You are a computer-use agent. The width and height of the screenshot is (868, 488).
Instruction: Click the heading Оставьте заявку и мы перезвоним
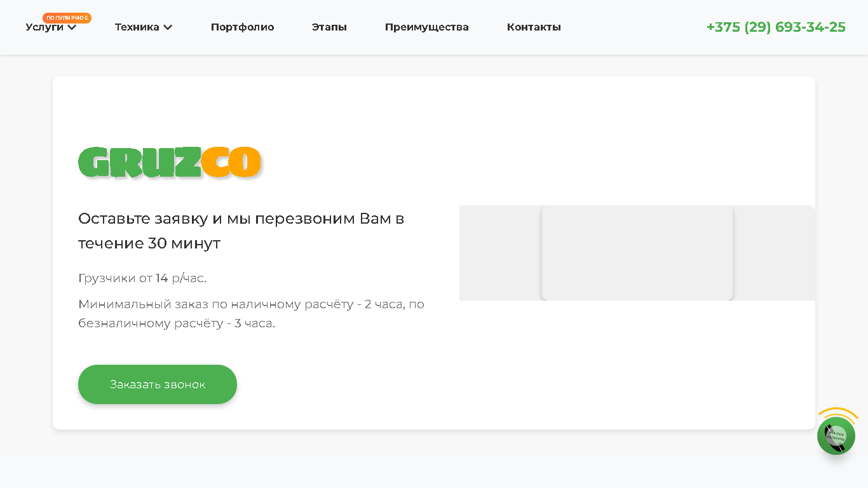point(241,231)
